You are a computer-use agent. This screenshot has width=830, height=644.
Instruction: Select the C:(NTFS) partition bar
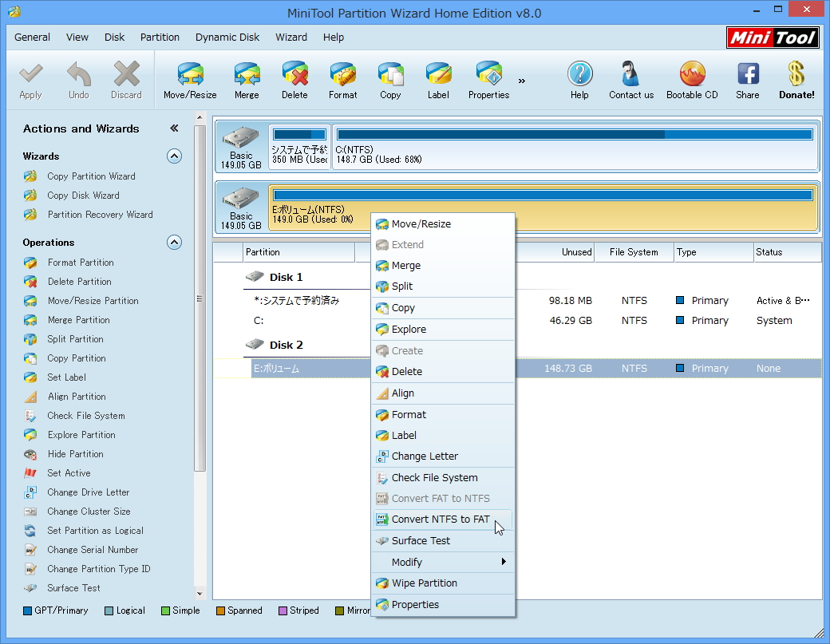575,147
